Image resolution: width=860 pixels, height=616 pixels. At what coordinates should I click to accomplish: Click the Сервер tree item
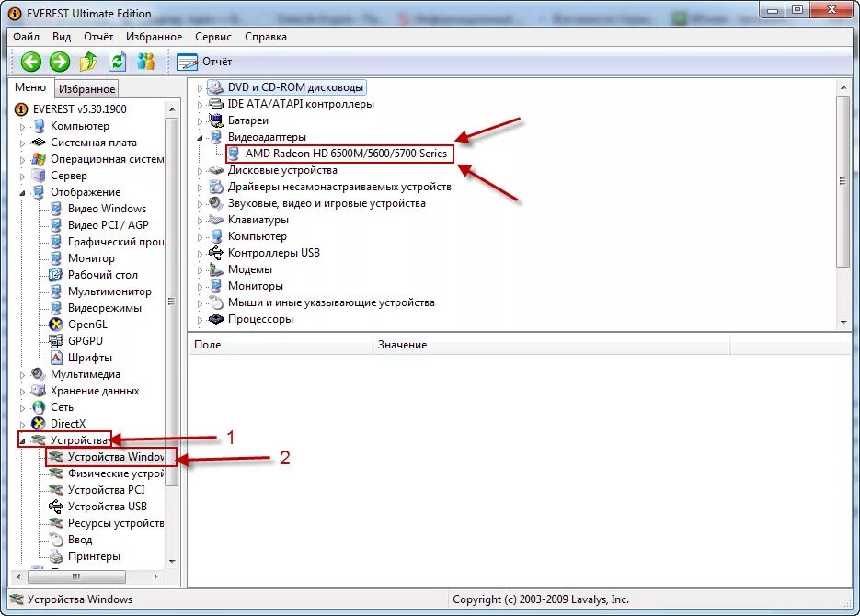point(69,176)
